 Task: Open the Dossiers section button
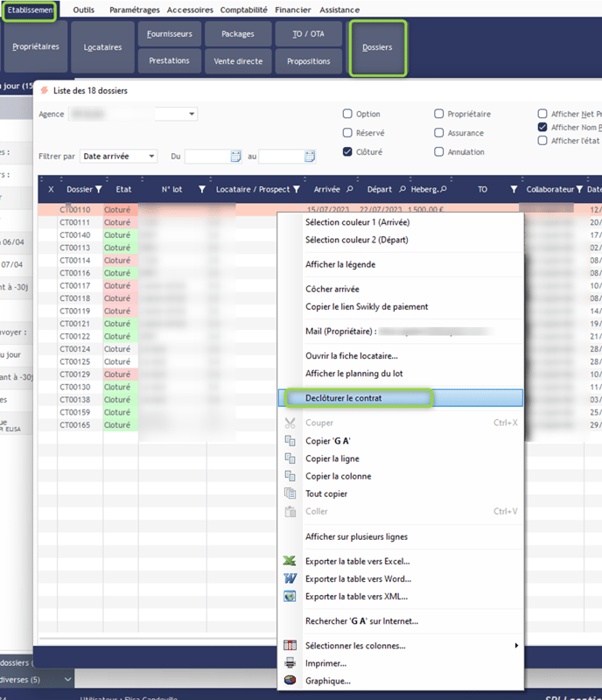coord(377,47)
